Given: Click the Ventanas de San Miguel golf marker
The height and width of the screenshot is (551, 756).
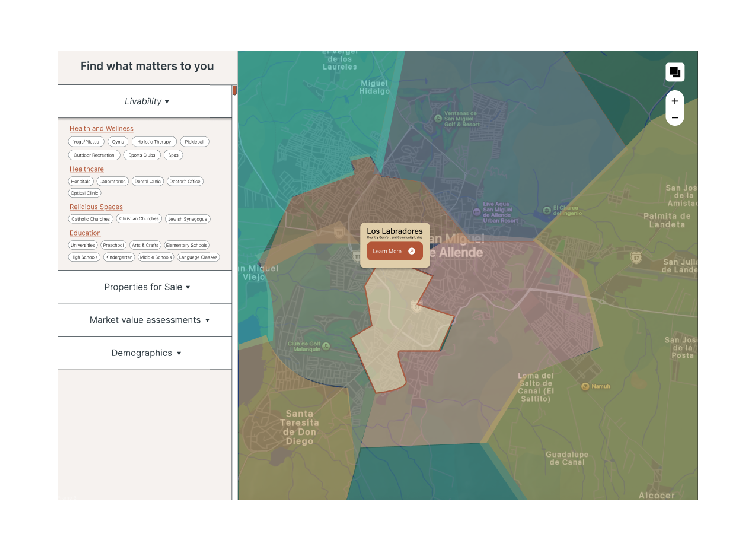Looking at the screenshot, I should tap(438, 119).
